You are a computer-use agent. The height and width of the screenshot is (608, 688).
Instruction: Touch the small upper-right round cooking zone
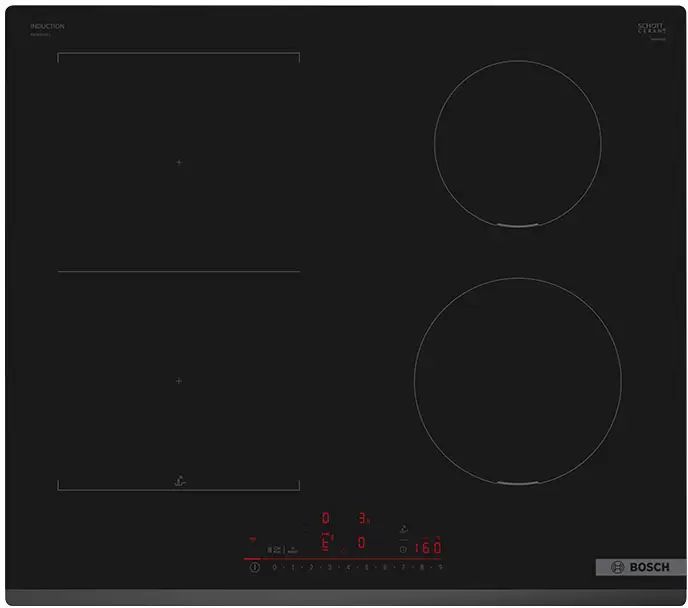tap(517, 143)
